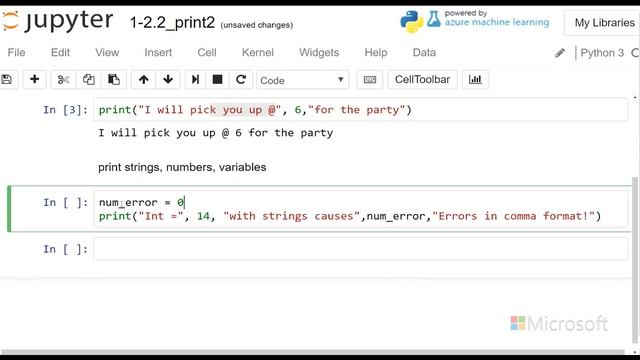The width and height of the screenshot is (640, 360).
Task: Click horizontal scrollbar at bottom
Action: tap(313, 352)
